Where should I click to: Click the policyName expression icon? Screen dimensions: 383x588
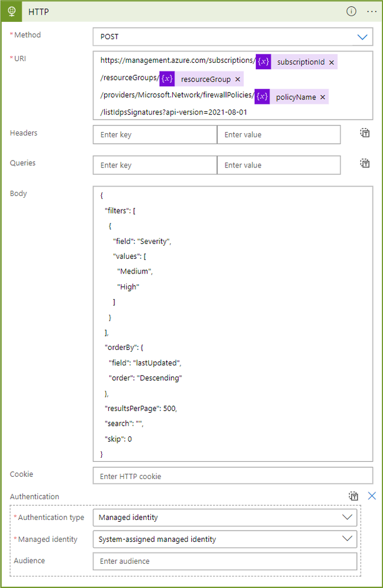(x=262, y=97)
